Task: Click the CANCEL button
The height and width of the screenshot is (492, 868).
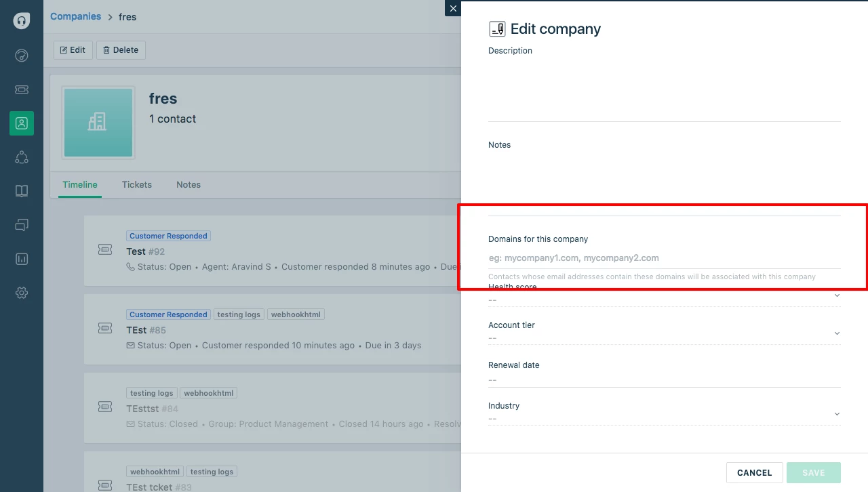Action: (x=755, y=472)
